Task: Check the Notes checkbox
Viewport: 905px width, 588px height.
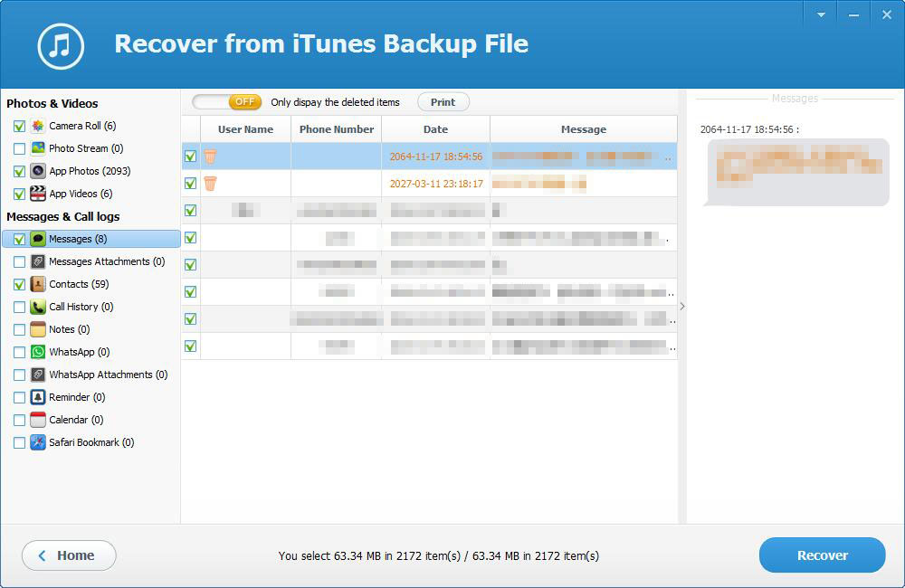Action: tap(20, 329)
